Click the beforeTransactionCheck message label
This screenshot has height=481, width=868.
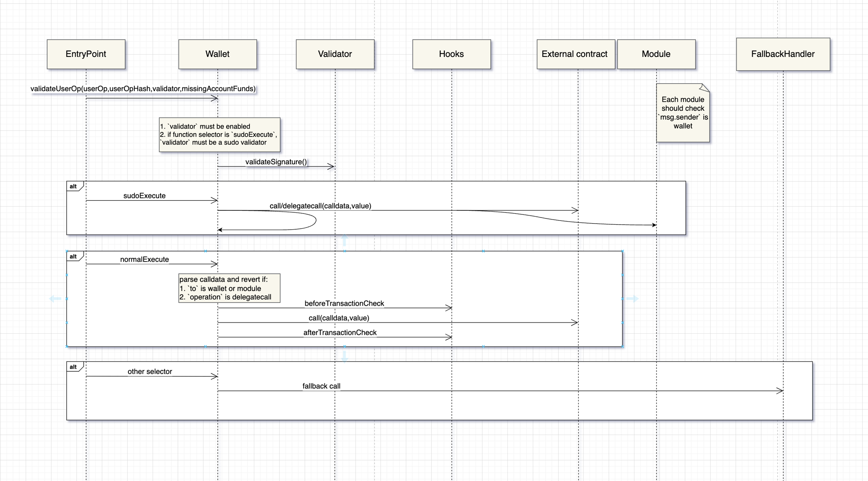[344, 303]
